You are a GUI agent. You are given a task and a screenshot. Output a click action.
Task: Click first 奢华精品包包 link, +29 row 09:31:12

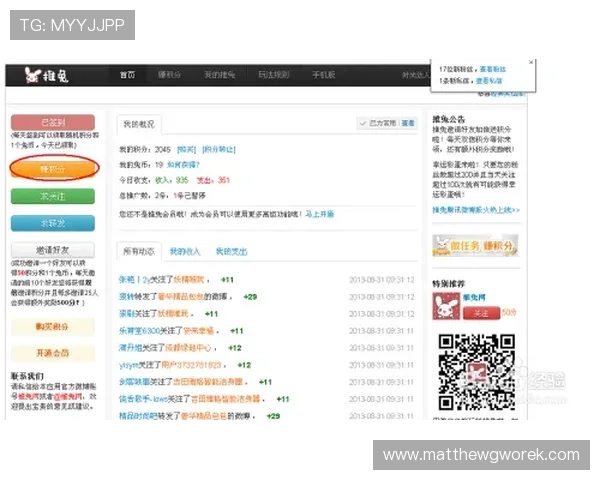[x=181, y=297]
